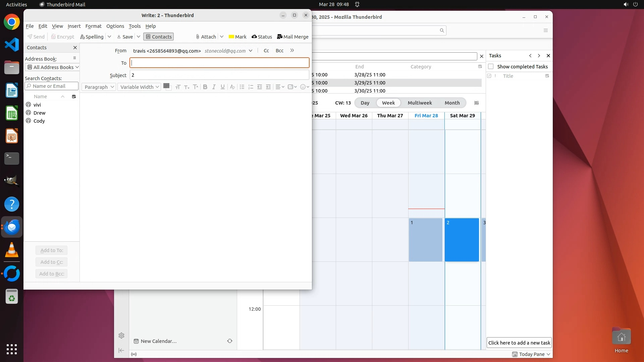The height and width of the screenshot is (362, 644).
Task: Enable Show completed Tasks checkbox
Action: pyautogui.click(x=491, y=67)
